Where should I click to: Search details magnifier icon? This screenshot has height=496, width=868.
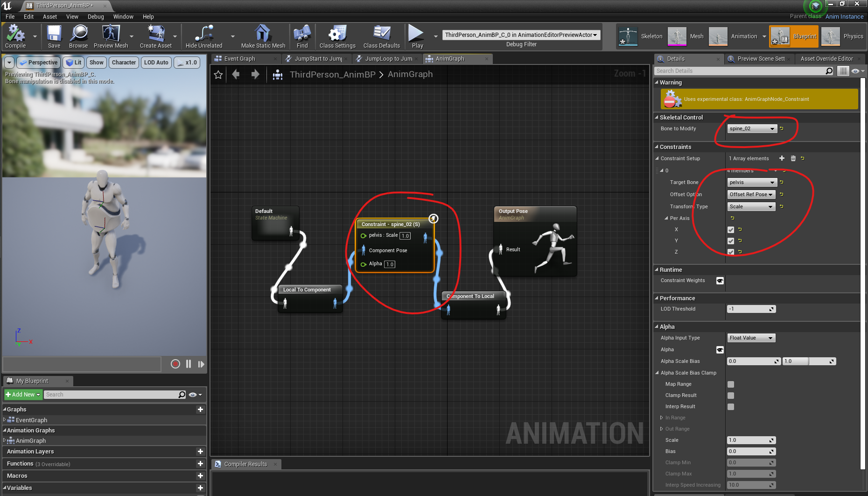point(829,71)
